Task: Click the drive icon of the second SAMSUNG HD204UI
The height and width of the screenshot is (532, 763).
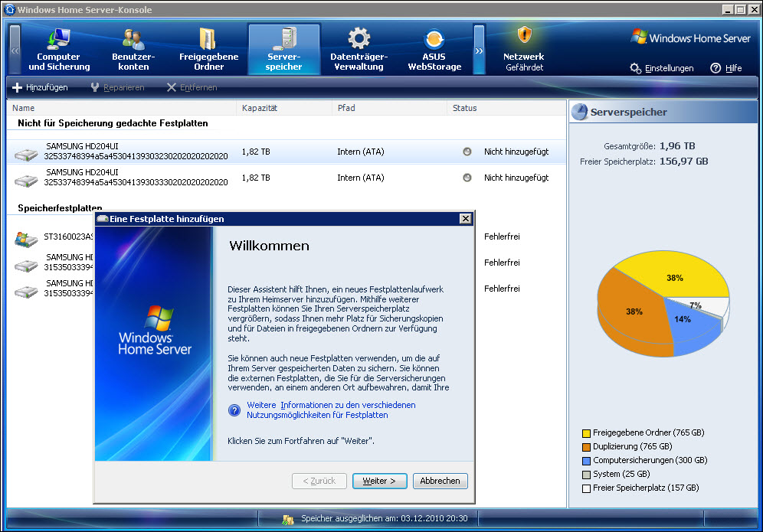Action: [x=26, y=181]
